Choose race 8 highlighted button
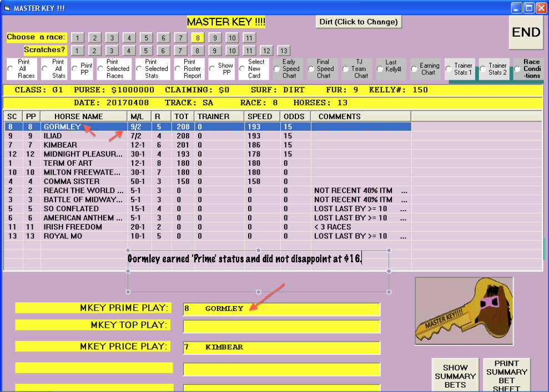 point(198,38)
